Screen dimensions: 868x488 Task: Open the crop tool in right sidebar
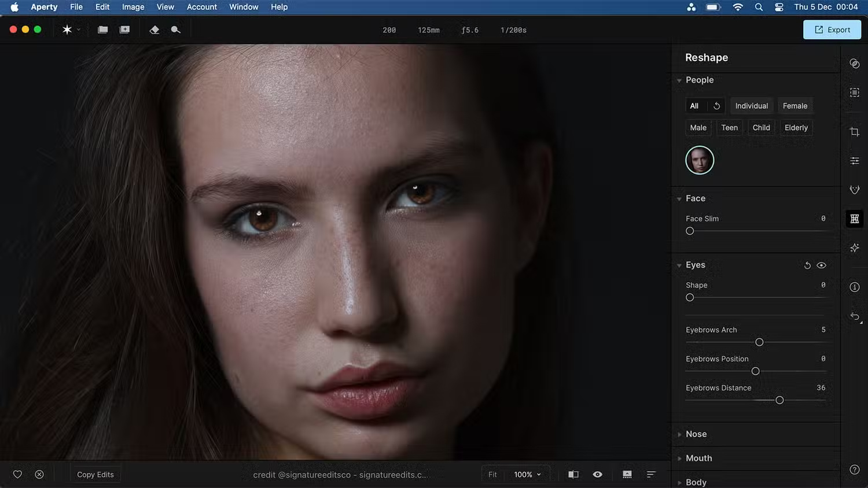[x=854, y=132]
